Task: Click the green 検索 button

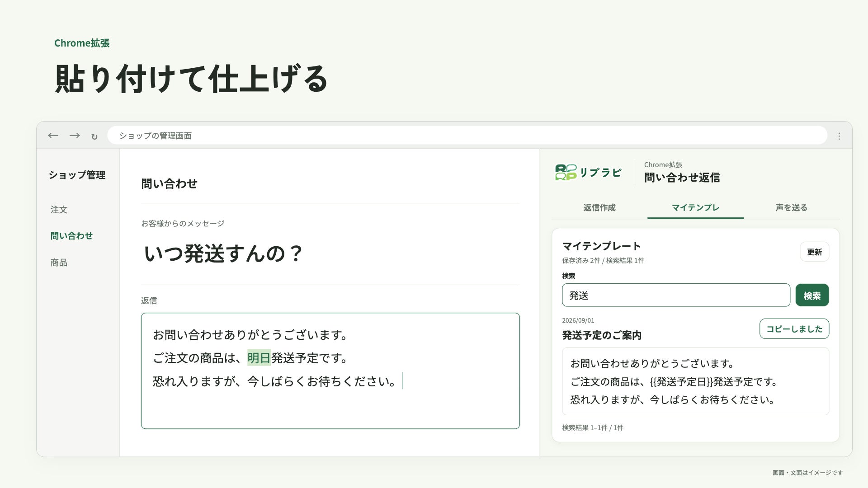Action: pyautogui.click(x=812, y=295)
